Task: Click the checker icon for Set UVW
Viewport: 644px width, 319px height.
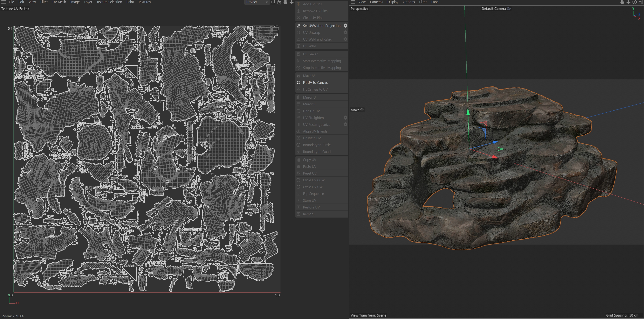Action: click(x=298, y=26)
